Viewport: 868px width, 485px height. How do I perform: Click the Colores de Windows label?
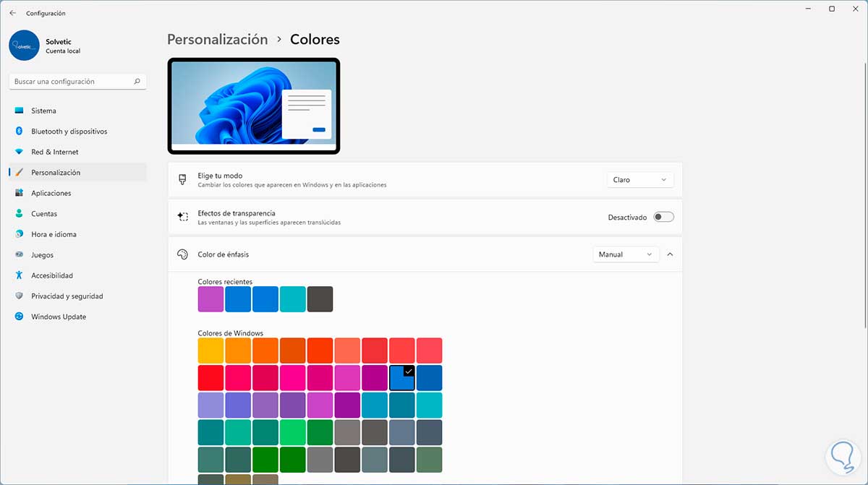(230, 333)
